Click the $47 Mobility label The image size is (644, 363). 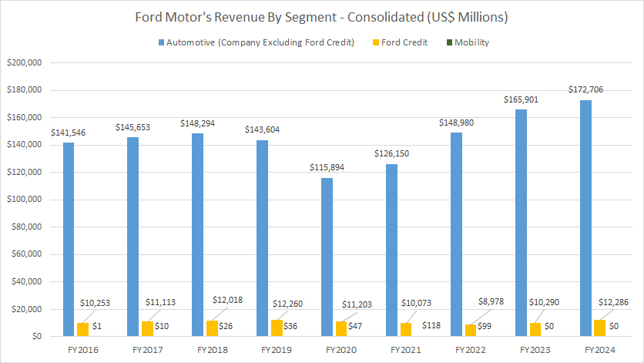355,327
